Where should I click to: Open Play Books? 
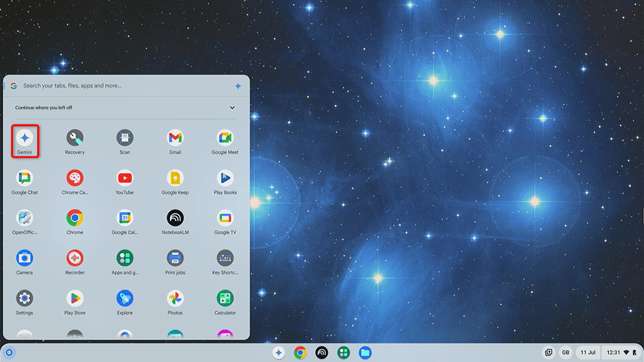pyautogui.click(x=225, y=182)
